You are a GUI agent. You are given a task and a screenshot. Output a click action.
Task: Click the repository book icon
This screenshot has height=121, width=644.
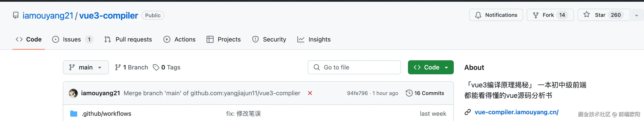pos(16,15)
